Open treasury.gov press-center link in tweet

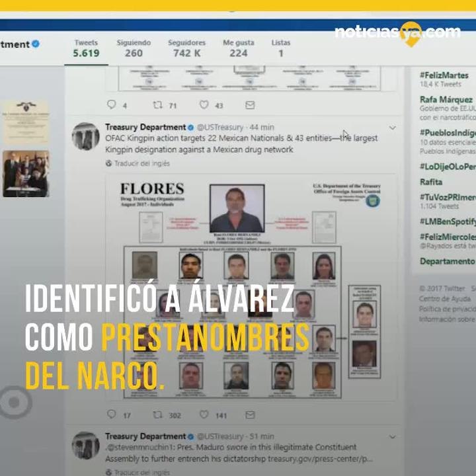(x=321, y=459)
